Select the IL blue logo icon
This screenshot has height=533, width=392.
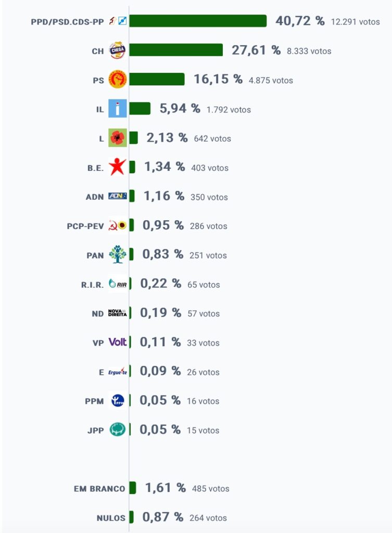(117, 108)
